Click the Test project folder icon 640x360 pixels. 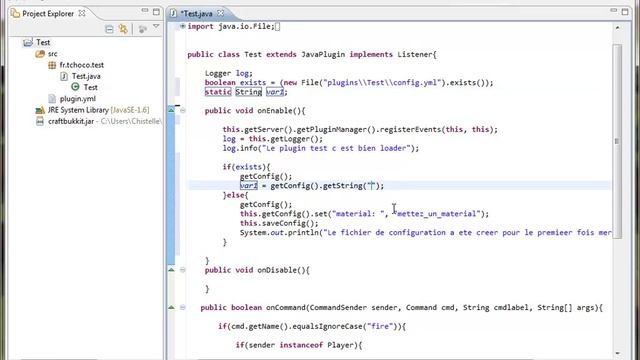28,42
